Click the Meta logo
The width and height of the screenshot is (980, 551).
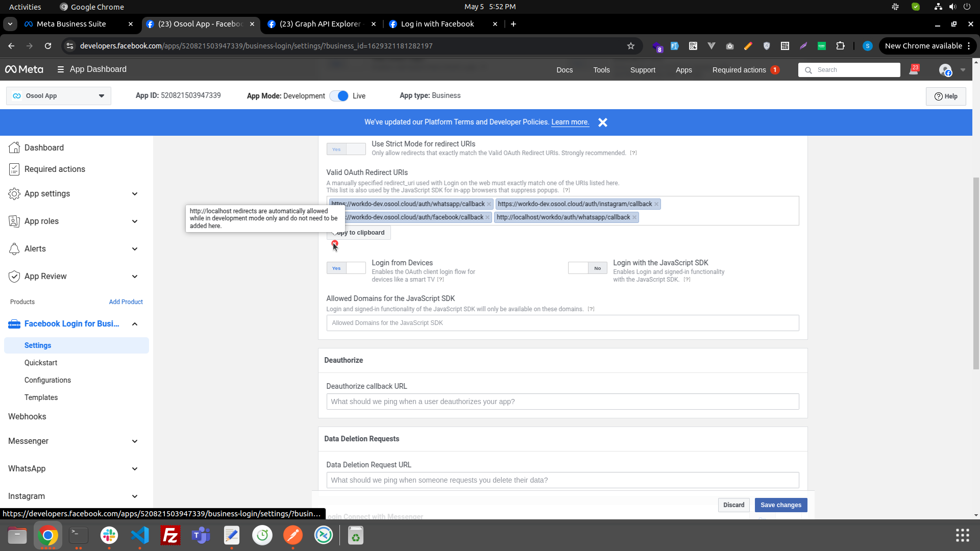(x=24, y=69)
